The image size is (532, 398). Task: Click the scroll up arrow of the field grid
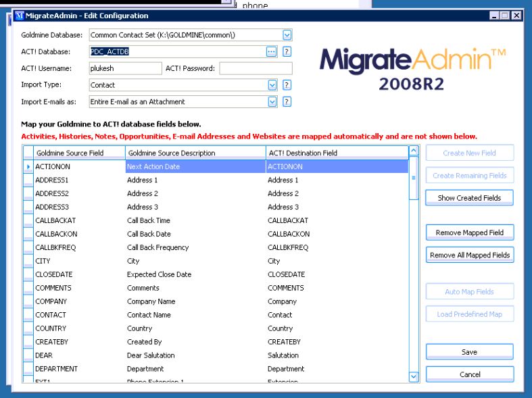(x=414, y=151)
